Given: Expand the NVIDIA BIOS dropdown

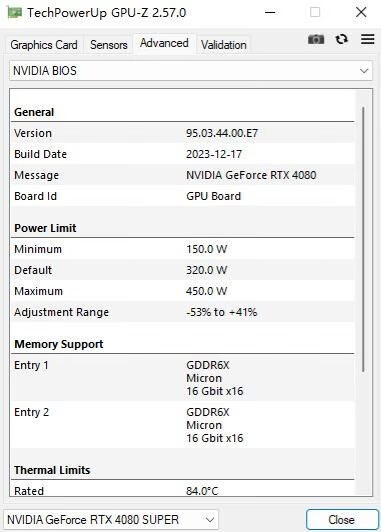Looking at the screenshot, I should point(191,71).
